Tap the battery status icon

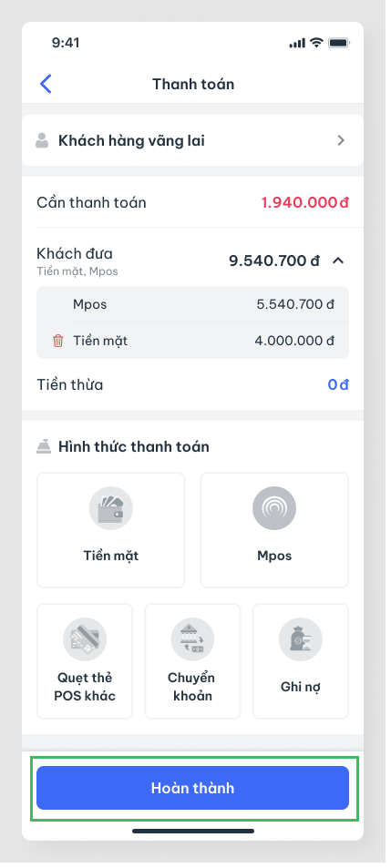[338, 43]
